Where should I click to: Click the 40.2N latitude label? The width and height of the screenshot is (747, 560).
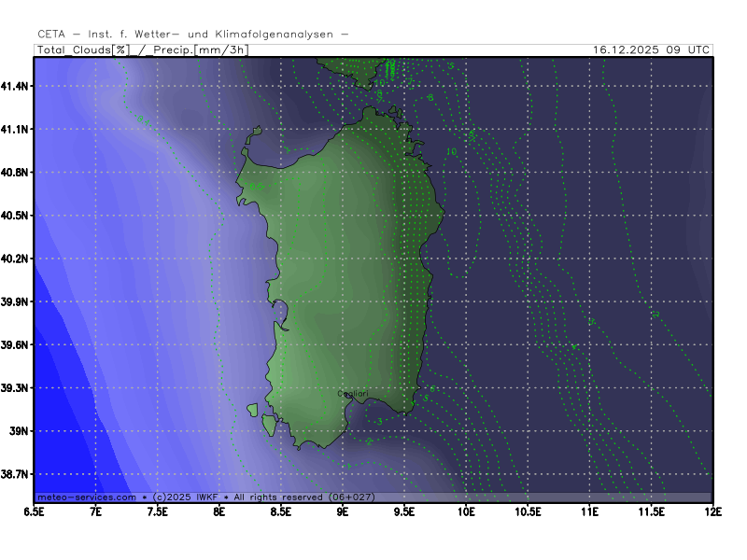[x=16, y=259]
